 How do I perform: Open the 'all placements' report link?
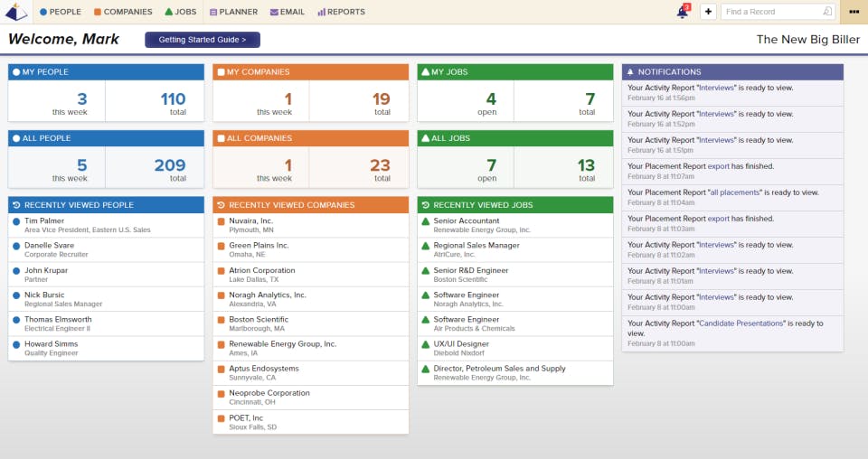[x=734, y=192]
